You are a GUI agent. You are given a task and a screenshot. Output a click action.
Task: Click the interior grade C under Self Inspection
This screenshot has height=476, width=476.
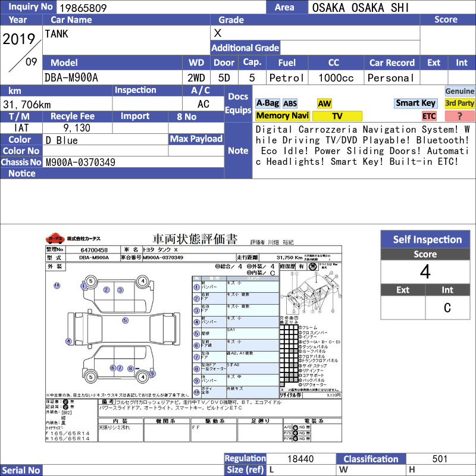pyautogui.click(x=447, y=308)
